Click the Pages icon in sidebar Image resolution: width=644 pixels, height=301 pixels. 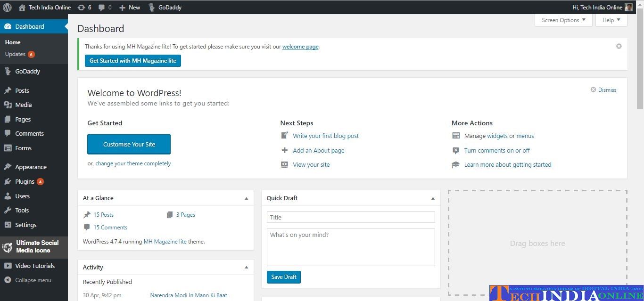(8, 119)
